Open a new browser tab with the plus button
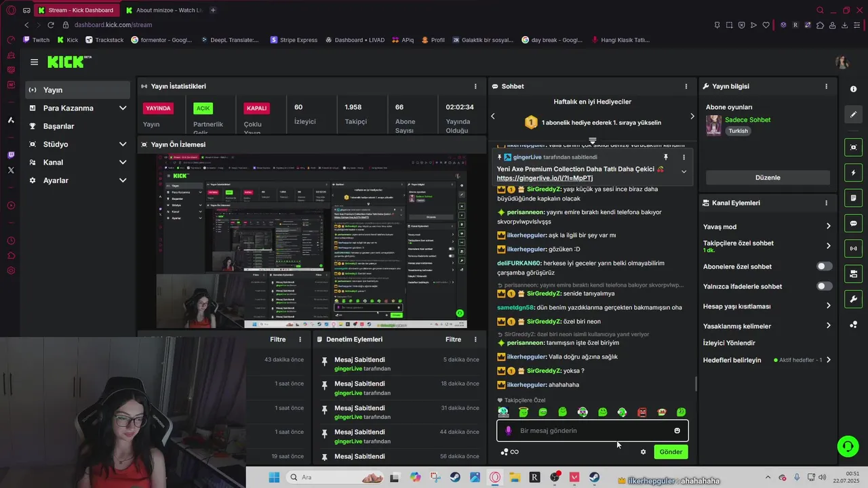This screenshot has width=868, height=488. pos(213,10)
